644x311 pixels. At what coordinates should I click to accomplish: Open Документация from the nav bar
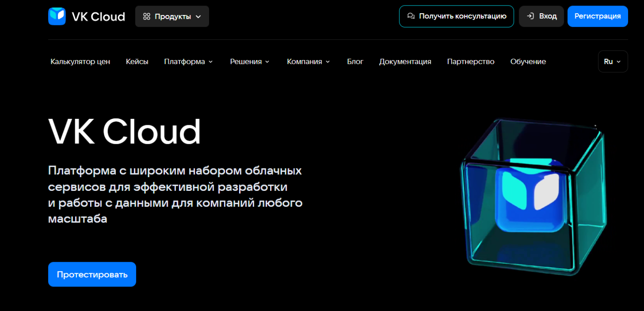(x=405, y=62)
